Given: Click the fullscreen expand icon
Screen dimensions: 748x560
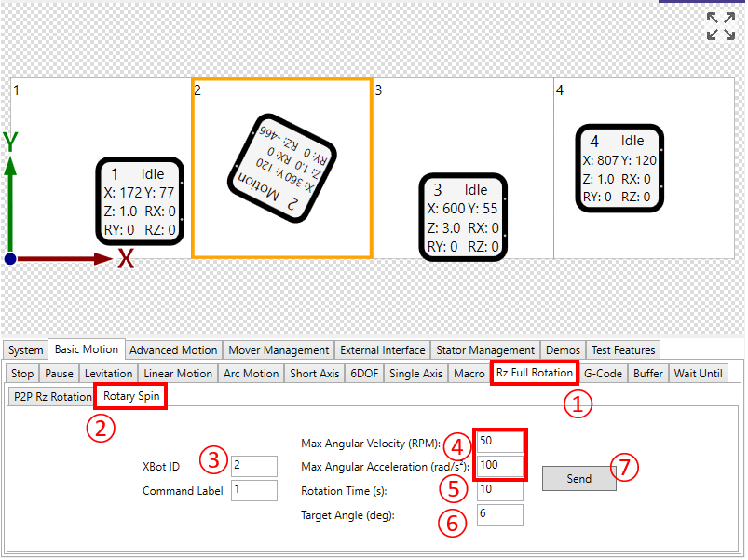Looking at the screenshot, I should click(720, 26).
